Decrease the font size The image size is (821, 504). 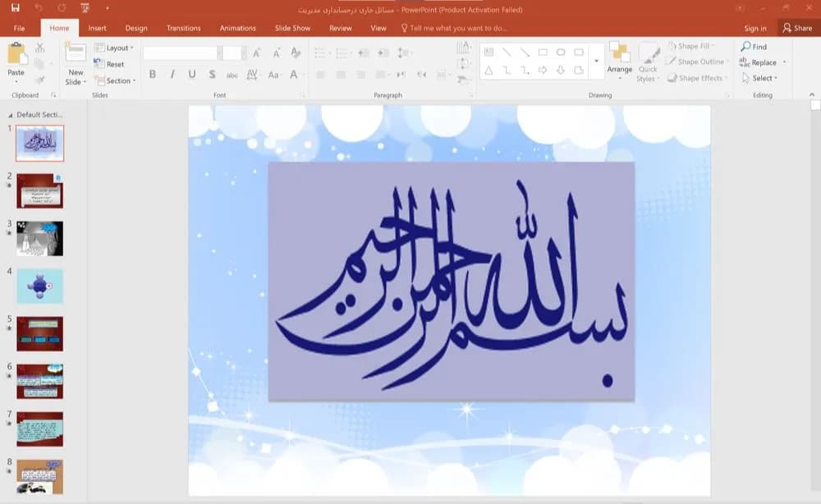pyautogui.click(x=276, y=53)
